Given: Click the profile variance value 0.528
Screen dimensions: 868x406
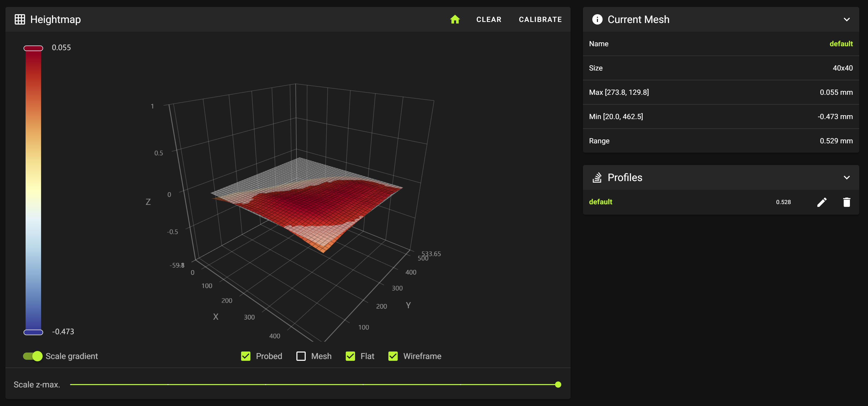Looking at the screenshot, I should pos(783,202).
